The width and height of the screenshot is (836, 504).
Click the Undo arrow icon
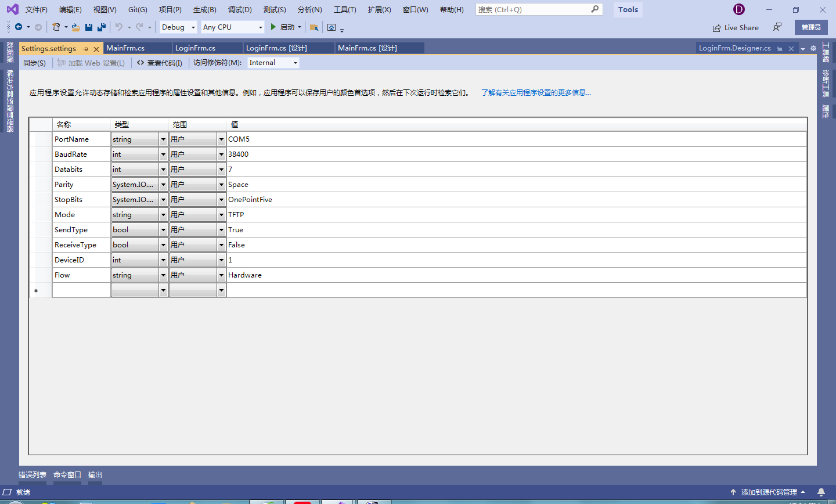(x=119, y=27)
